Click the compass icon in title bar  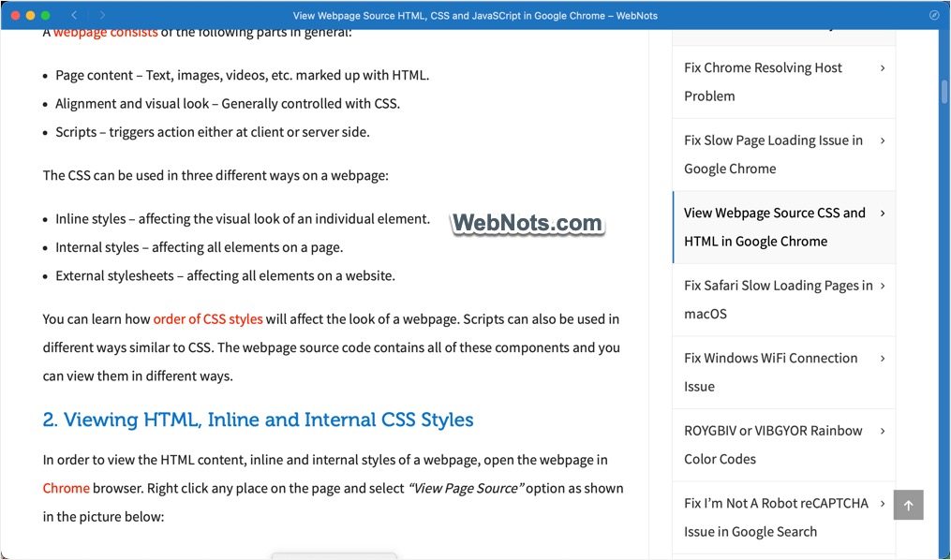tap(933, 15)
